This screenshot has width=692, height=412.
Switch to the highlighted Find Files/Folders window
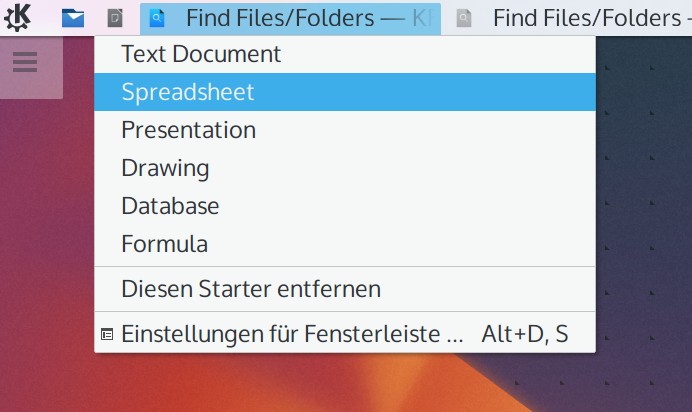tap(290, 18)
